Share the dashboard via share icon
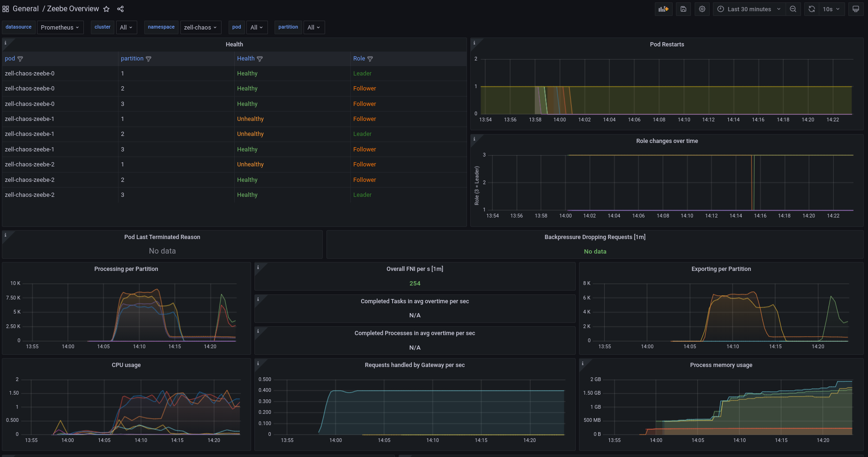This screenshot has height=457, width=868. click(120, 9)
